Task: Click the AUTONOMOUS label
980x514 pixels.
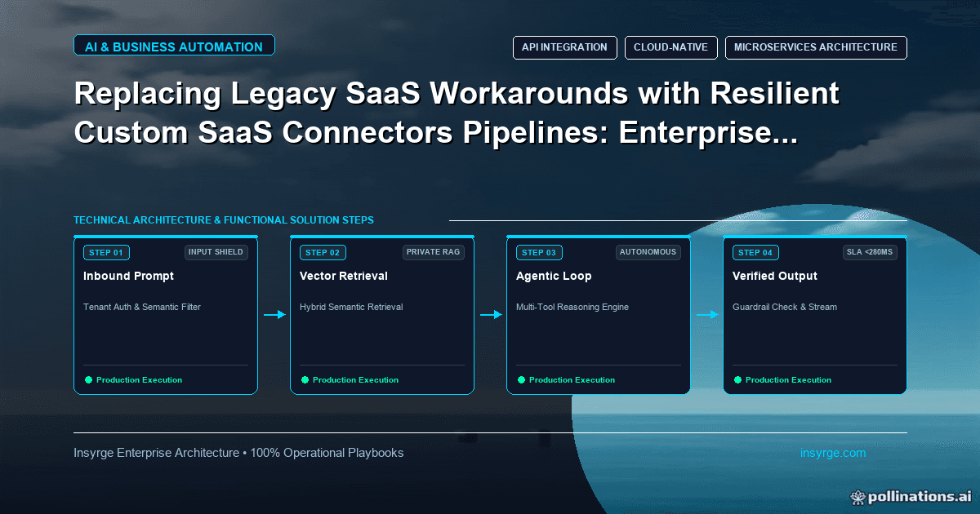Action: tap(648, 252)
